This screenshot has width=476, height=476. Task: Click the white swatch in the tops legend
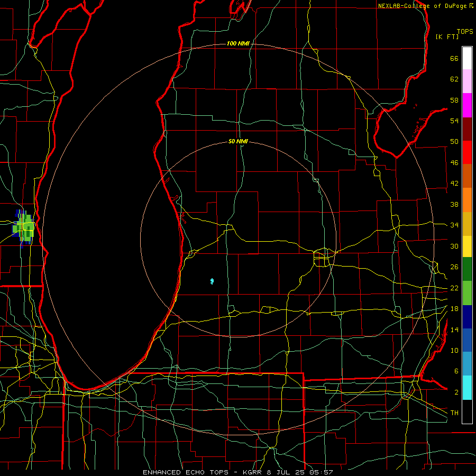(467, 58)
